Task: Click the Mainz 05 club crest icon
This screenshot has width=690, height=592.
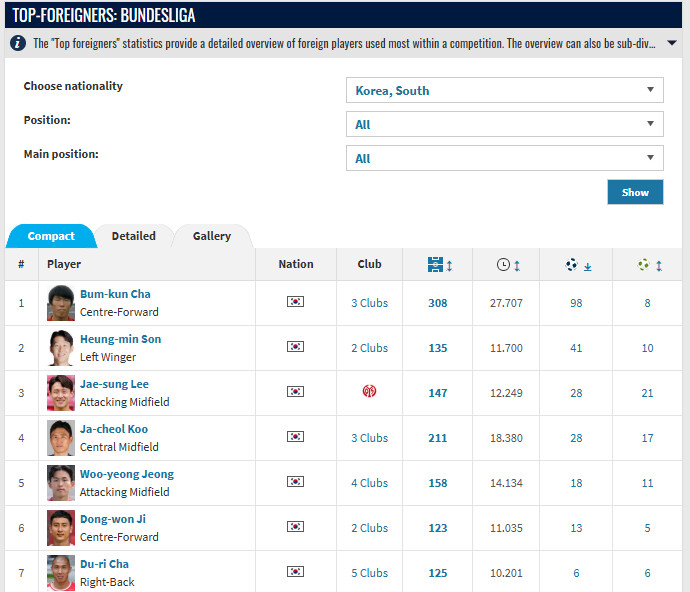Action: 369,391
